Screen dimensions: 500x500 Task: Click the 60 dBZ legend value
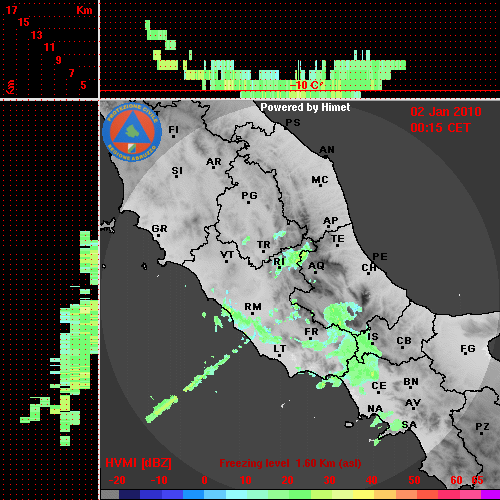(456, 480)
